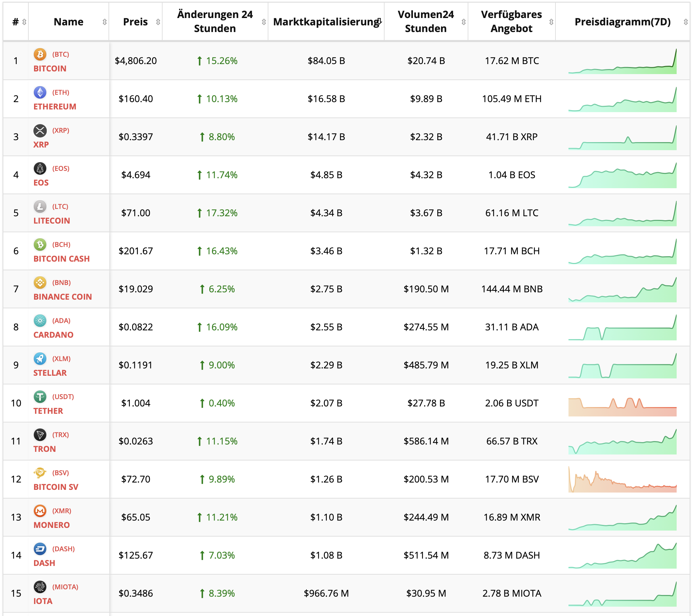Screen dimensions: 695x616
Task: Click the Ethereum diamond logo icon
Action: 40,92
